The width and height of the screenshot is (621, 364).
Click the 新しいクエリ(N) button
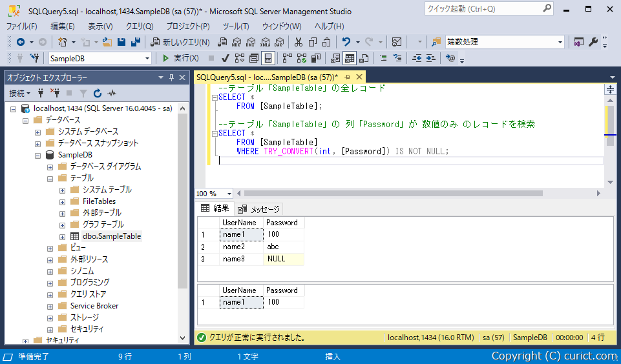click(180, 42)
